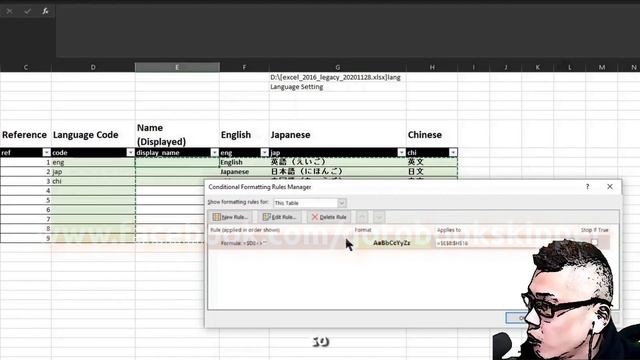Click the 'Japanese' heading cell

click(x=338, y=135)
